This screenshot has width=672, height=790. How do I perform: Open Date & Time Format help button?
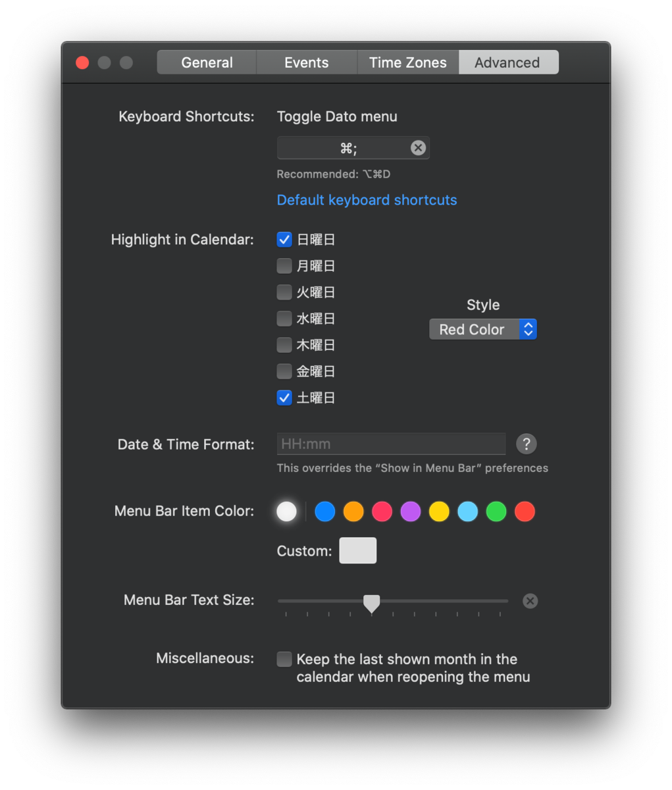(x=526, y=444)
